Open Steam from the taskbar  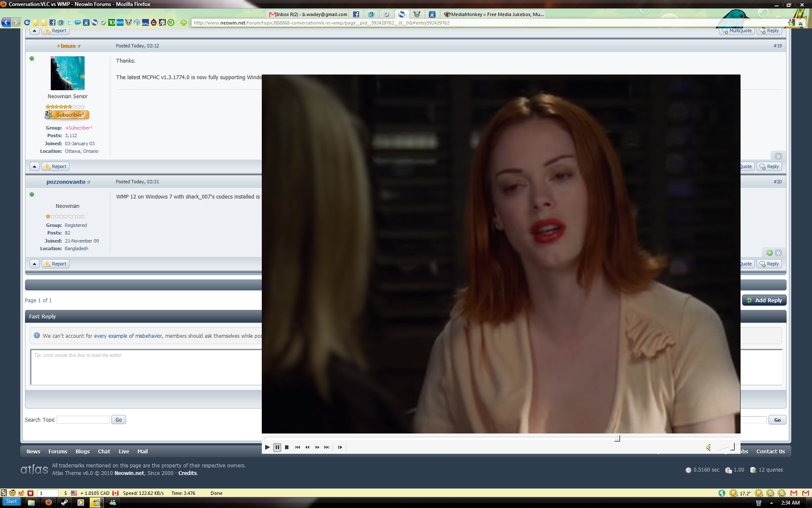click(x=65, y=502)
